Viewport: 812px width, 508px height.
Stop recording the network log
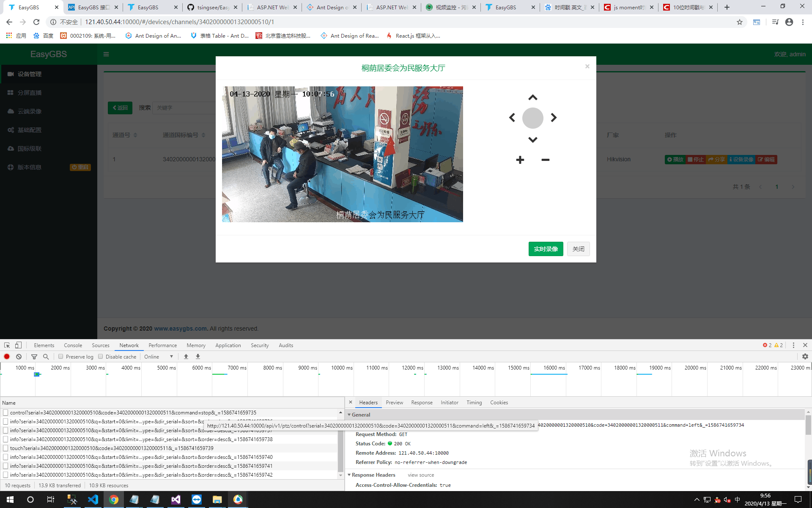coord(7,356)
